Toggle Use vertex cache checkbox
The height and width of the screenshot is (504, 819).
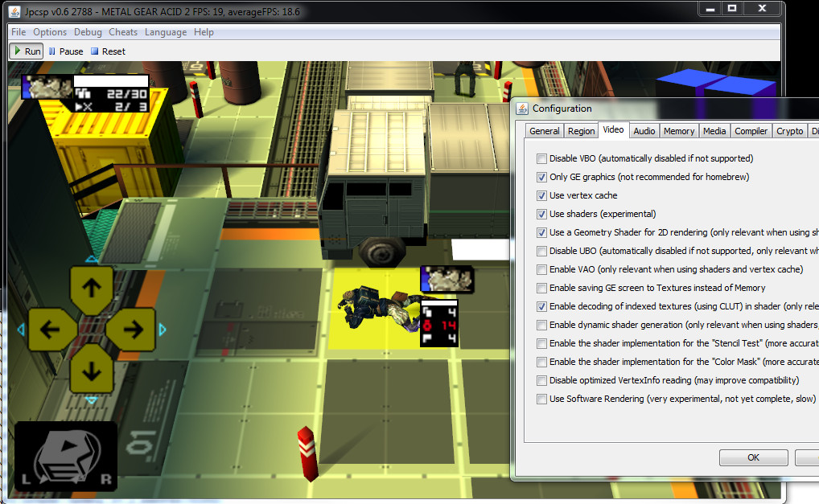(541, 195)
